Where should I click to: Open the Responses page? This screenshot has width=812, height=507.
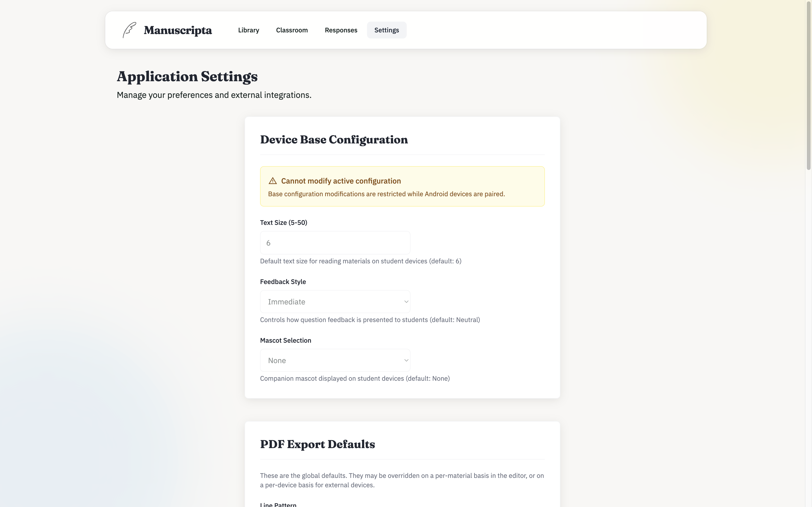point(341,30)
